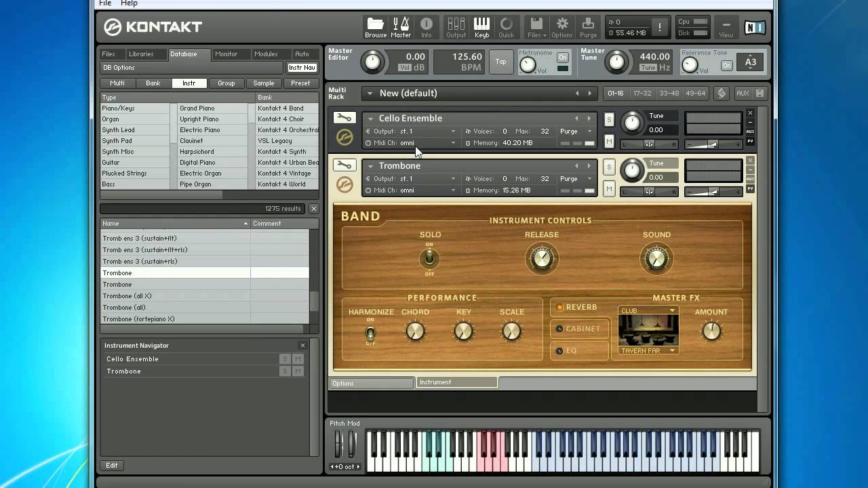Adjust the Master Editor volume knob
868x488 pixels.
coord(372,62)
